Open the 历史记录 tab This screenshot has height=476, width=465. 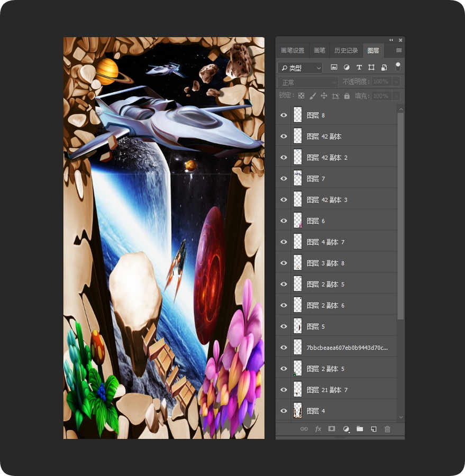click(x=346, y=50)
